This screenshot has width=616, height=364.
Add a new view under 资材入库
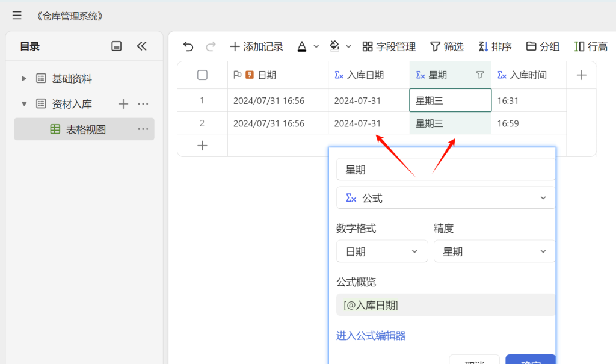click(x=123, y=104)
